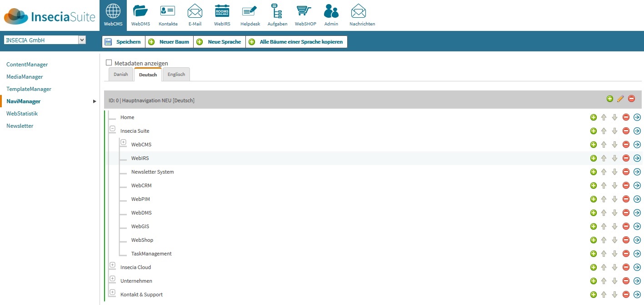Screen dimensions: 644x305
Task: Expand the WebCMS tree node
Action: [123, 142]
